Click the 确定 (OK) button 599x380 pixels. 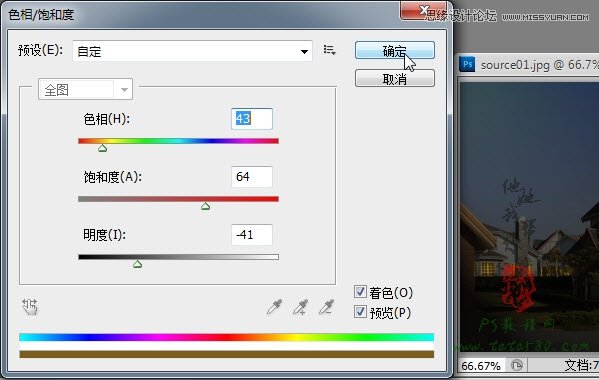(395, 50)
